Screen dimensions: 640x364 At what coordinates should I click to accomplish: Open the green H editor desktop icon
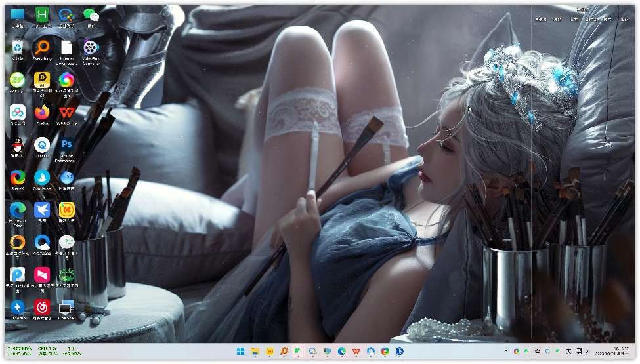pos(42,15)
